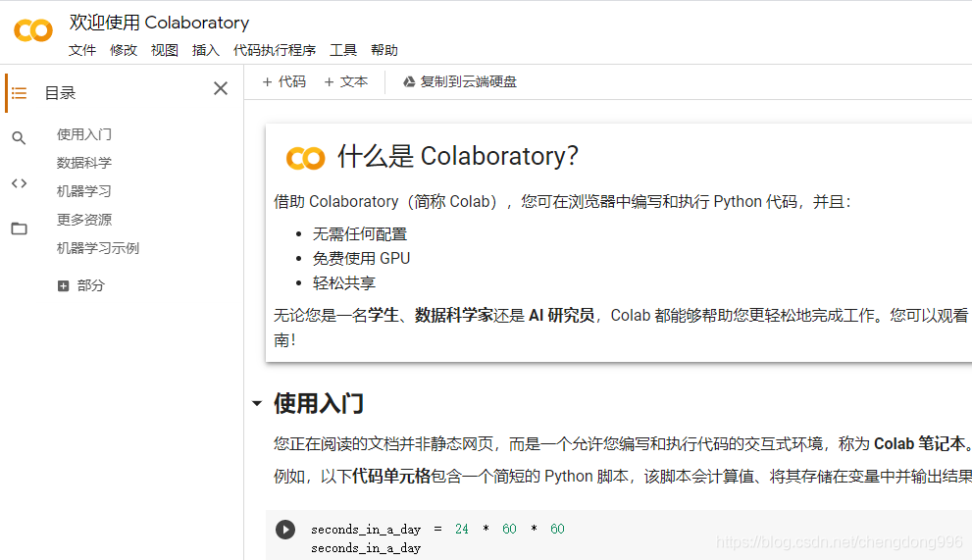Click the 轻松共享 bullet
The width and height of the screenshot is (972, 560).
pos(344,283)
